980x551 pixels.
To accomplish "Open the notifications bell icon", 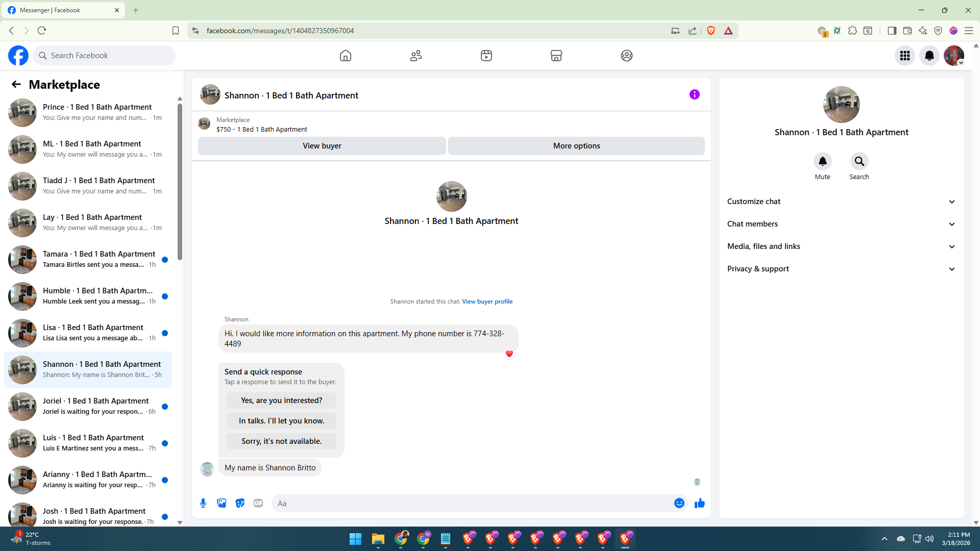I will click(x=929, y=56).
